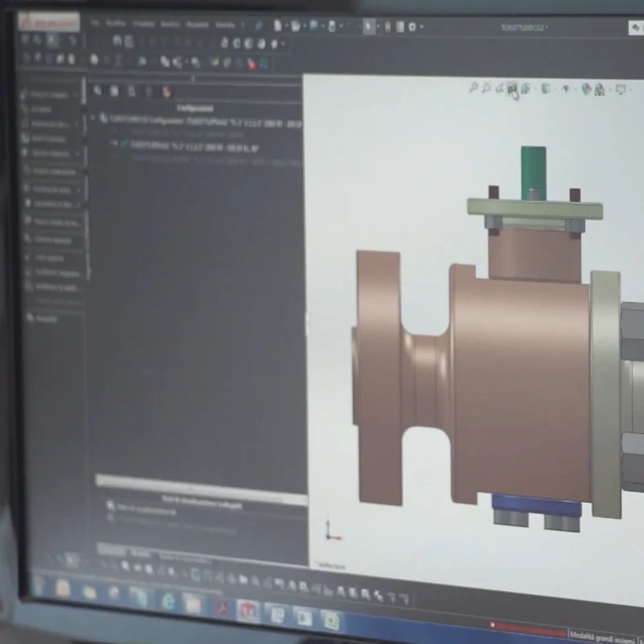Activate the Select arrow tool
The height and width of the screenshot is (644, 644).
click(x=369, y=27)
